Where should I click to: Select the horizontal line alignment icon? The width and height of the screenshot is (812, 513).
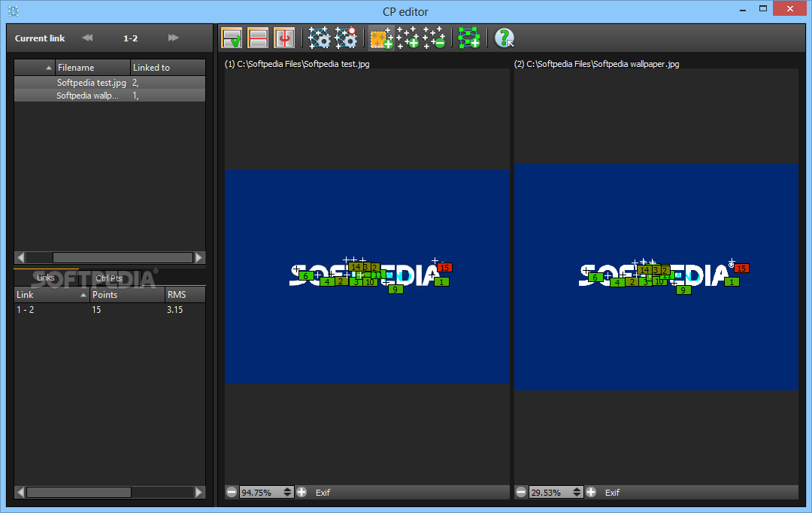coord(258,38)
